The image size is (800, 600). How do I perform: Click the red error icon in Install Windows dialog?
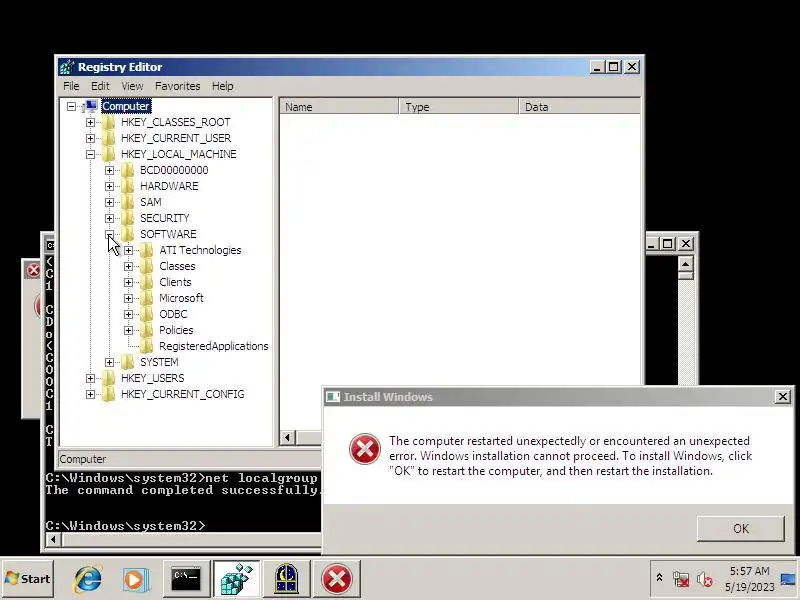pyautogui.click(x=364, y=449)
